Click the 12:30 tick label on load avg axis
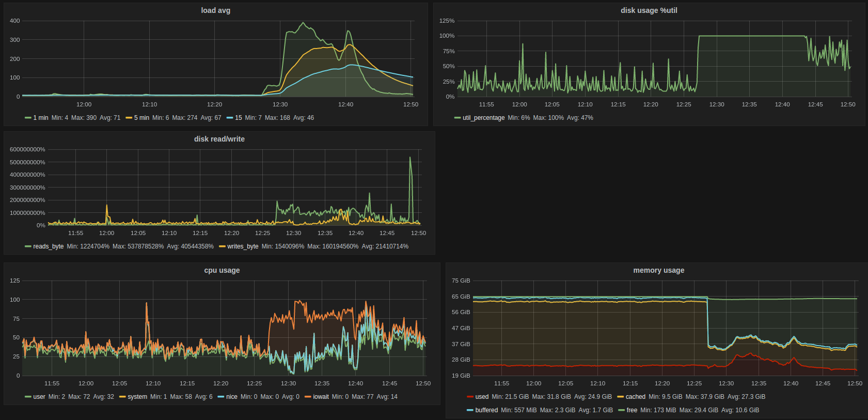This screenshot has height=420, width=868. [x=280, y=104]
